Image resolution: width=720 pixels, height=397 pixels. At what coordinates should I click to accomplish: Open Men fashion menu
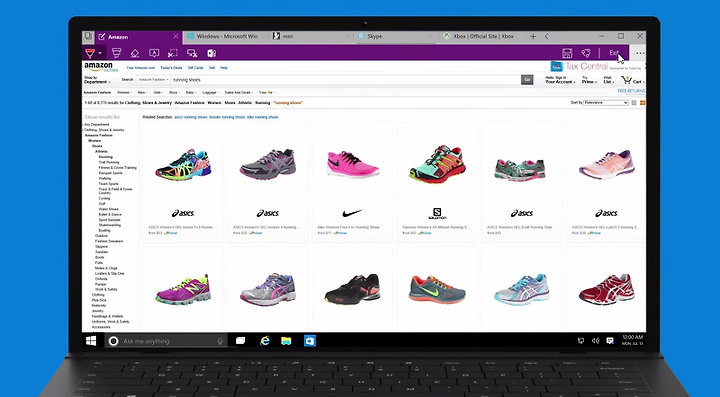141,92
